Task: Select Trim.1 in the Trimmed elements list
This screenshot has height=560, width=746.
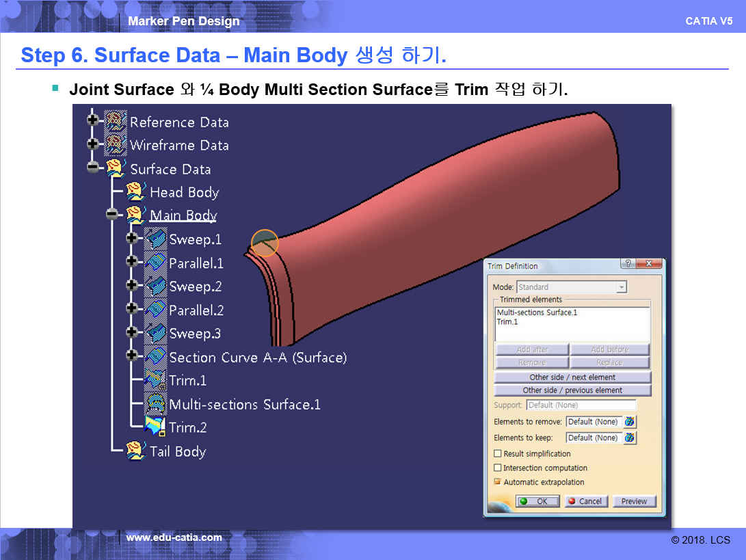Action: (x=507, y=322)
